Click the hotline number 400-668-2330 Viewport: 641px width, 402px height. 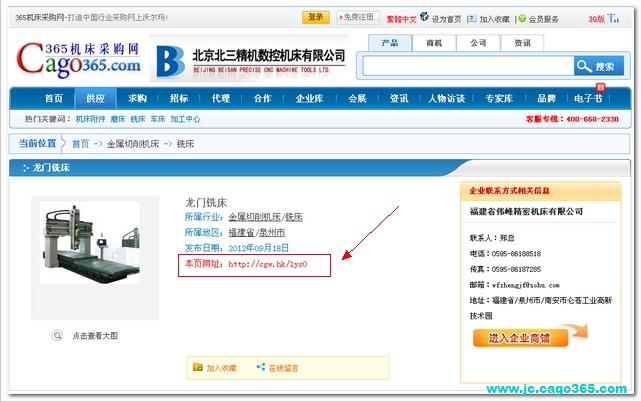tap(592, 119)
